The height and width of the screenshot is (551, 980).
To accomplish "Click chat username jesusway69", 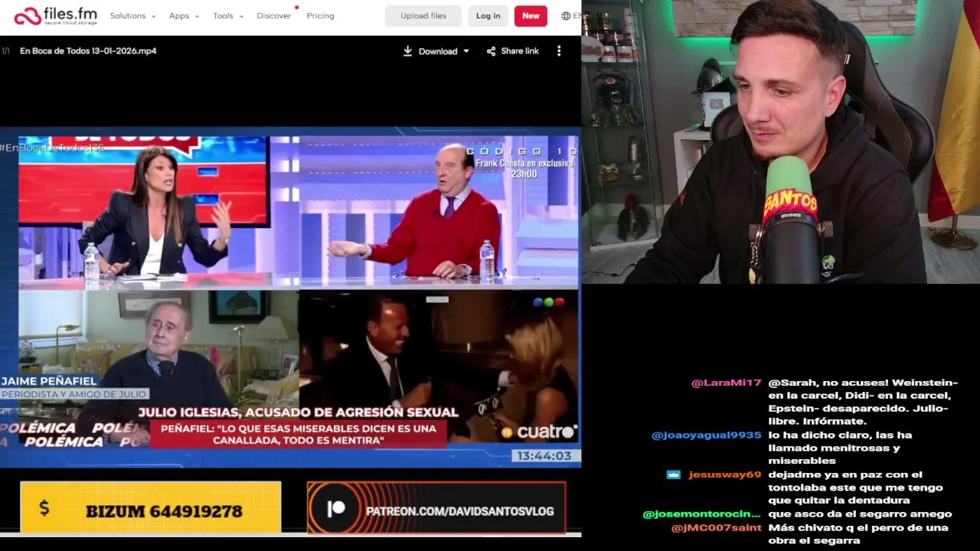I will pos(725,475).
